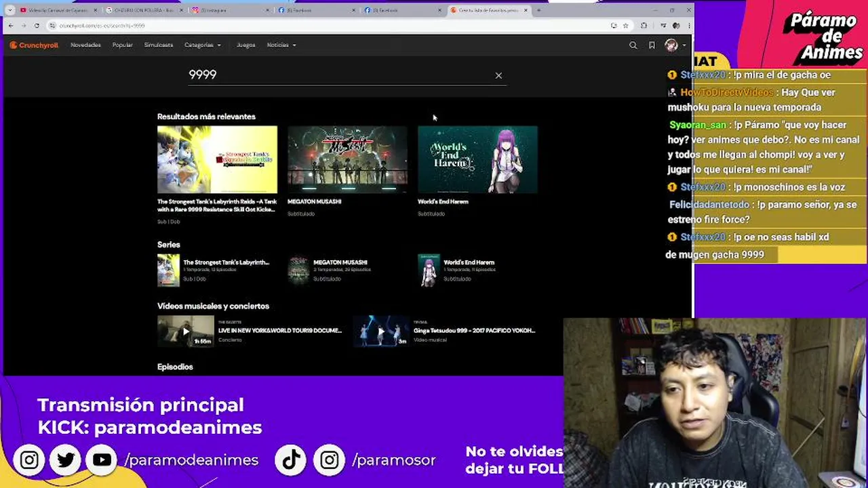Reload the page with the browser refresh icon

(37, 26)
